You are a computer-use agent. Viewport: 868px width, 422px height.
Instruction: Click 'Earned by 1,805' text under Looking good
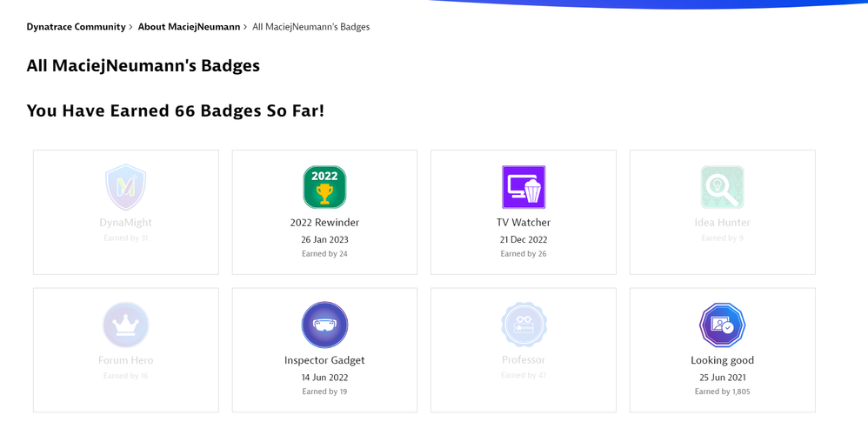722,392
